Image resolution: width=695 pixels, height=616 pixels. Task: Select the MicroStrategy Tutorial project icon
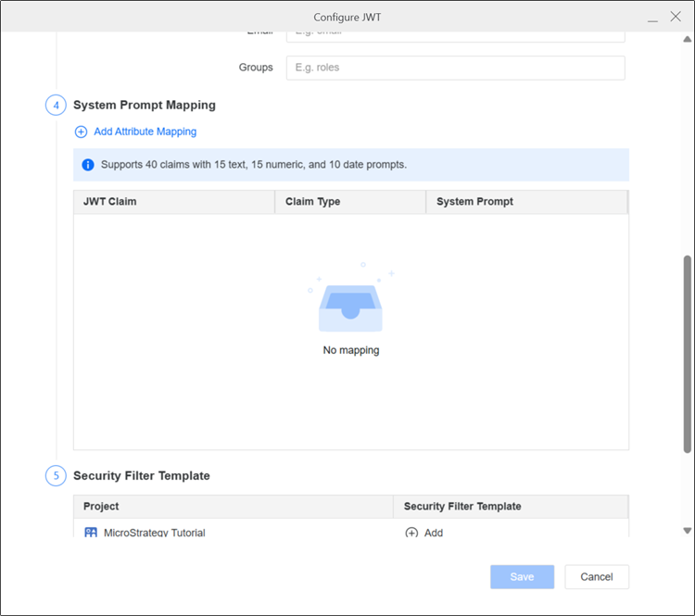[91, 533]
